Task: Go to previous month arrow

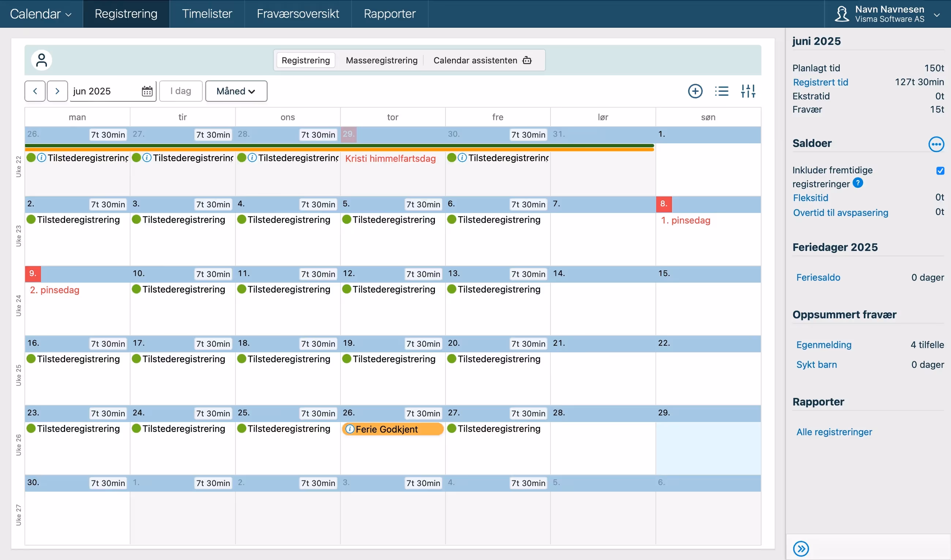Action: pyautogui.click(x=35, y=91)
